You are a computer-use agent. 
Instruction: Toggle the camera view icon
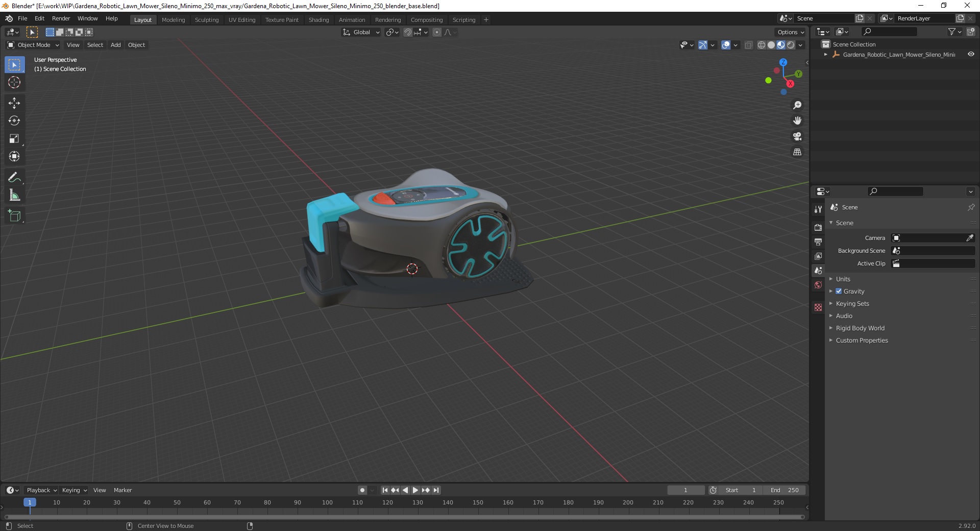(797, 136)
